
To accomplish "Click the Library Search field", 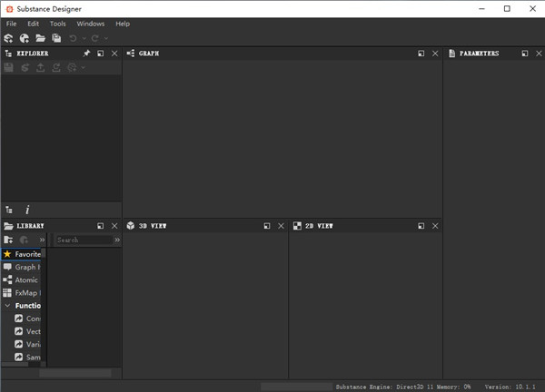I will pyautogui.click(x=83, y=240).
